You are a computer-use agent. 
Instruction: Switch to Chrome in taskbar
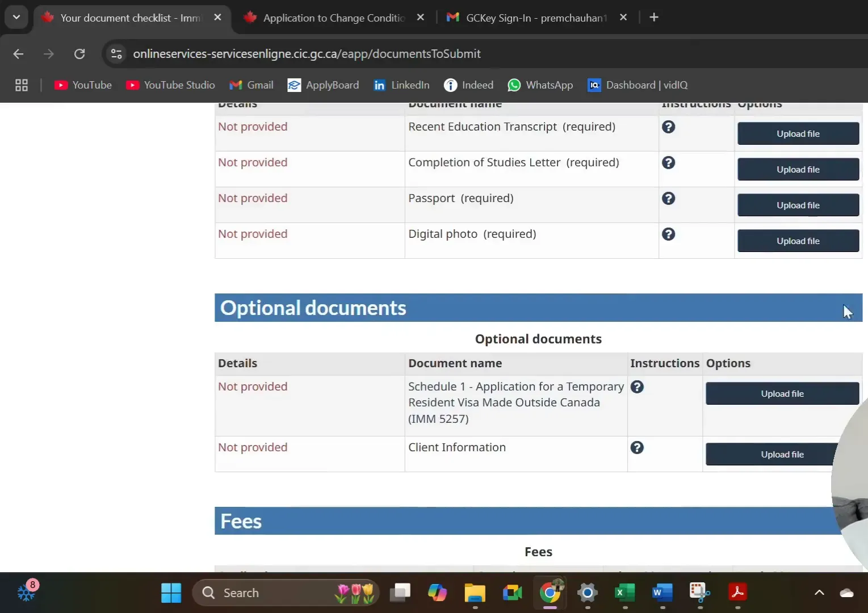click(550, 593)
